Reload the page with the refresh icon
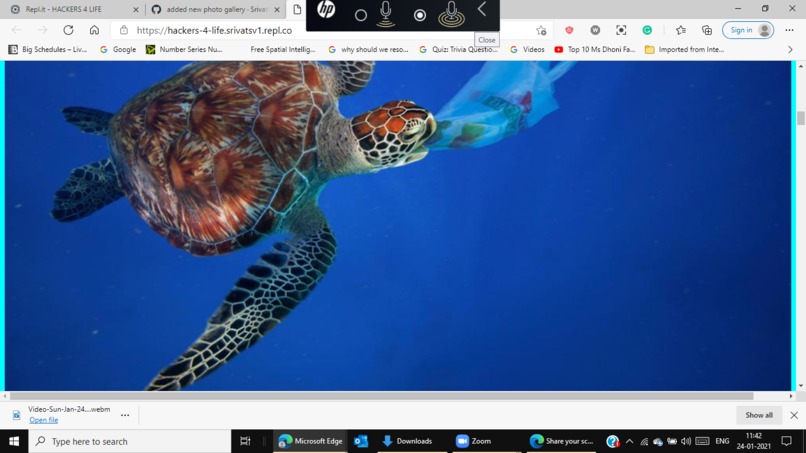 pos(68,30)
